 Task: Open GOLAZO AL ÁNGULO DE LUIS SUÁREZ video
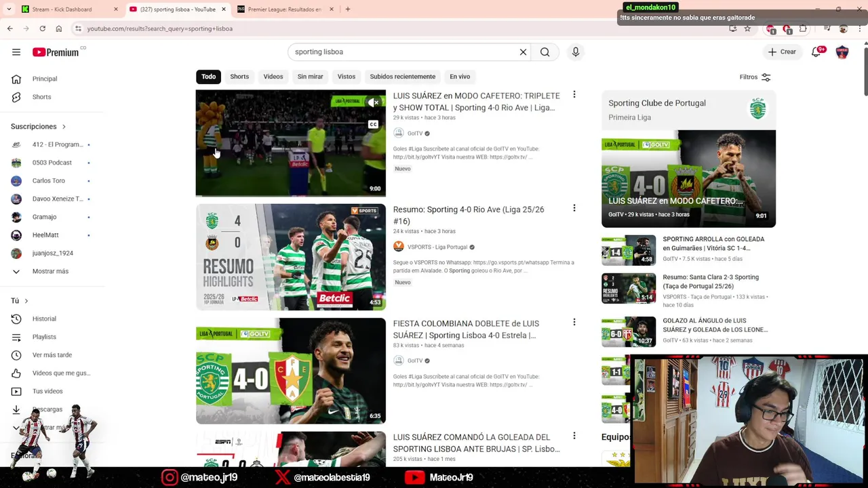715,325
